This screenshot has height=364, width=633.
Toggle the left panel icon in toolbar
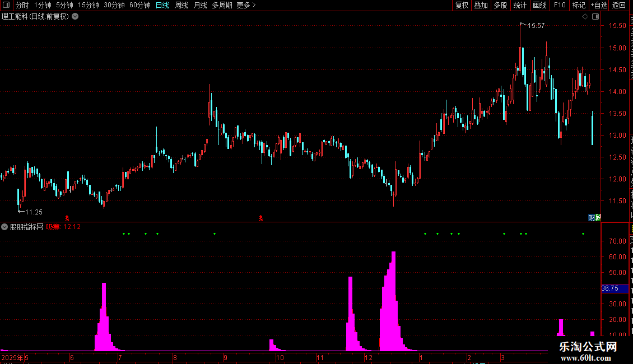pyautogui.click(x=6, y=5)
